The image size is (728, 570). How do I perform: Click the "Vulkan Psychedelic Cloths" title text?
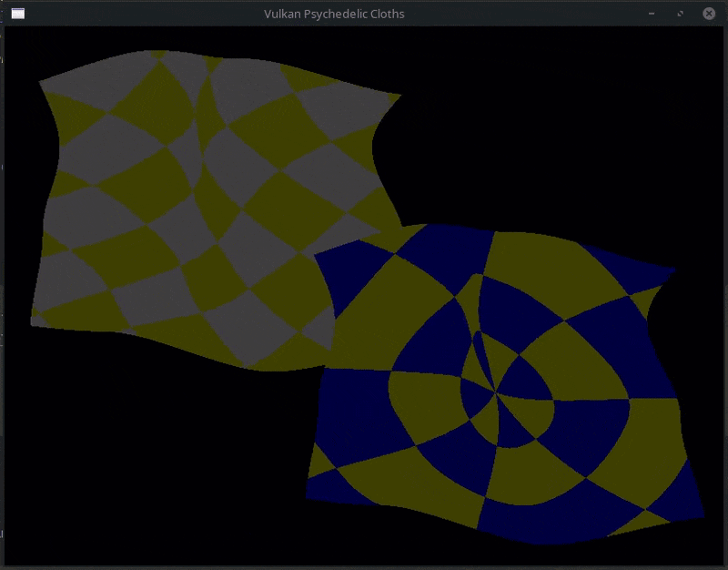(x=334, y=14)
